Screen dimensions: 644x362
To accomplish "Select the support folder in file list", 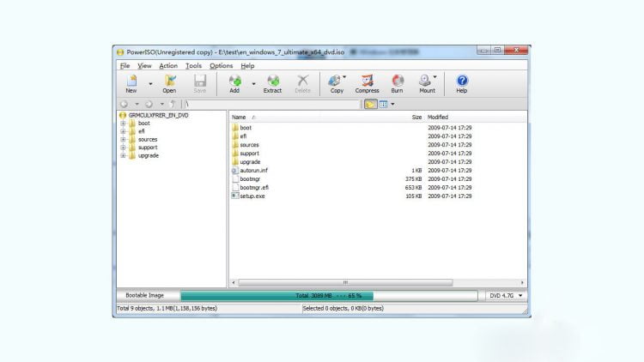I will 249,154.
